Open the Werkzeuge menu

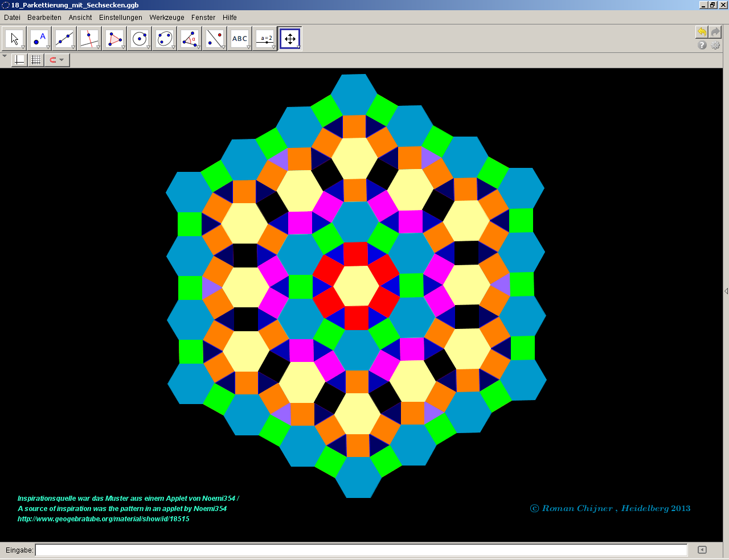click(167, 18)
